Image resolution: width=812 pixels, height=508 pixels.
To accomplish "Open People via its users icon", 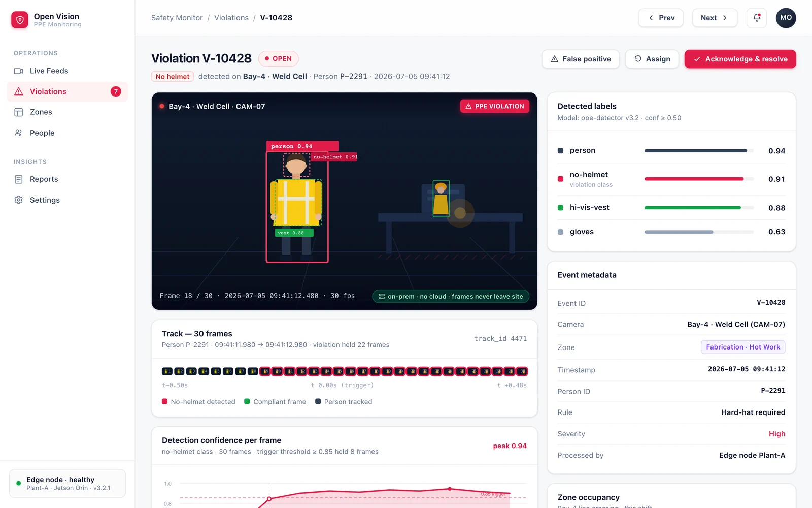I will pos(19,133).
